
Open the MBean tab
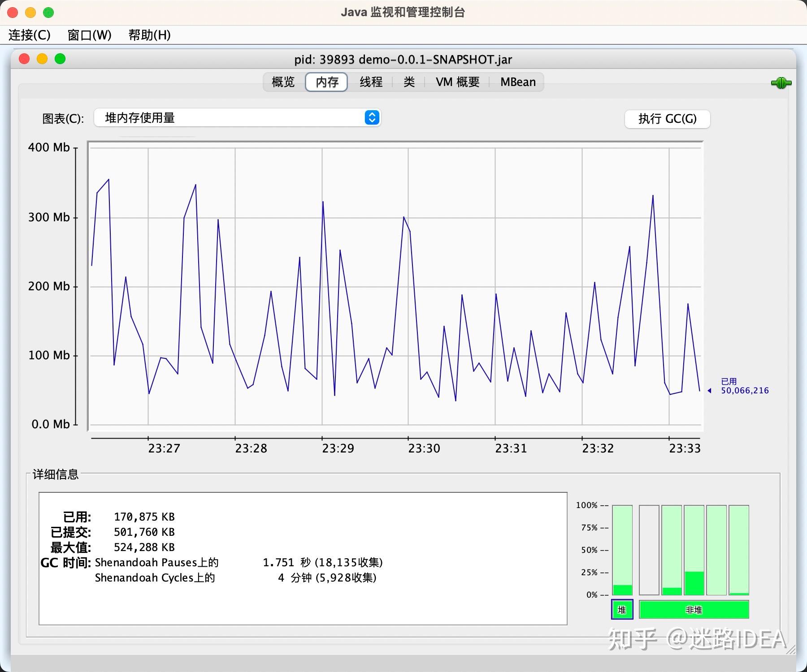pyautogui.click(x=518, y=82)
